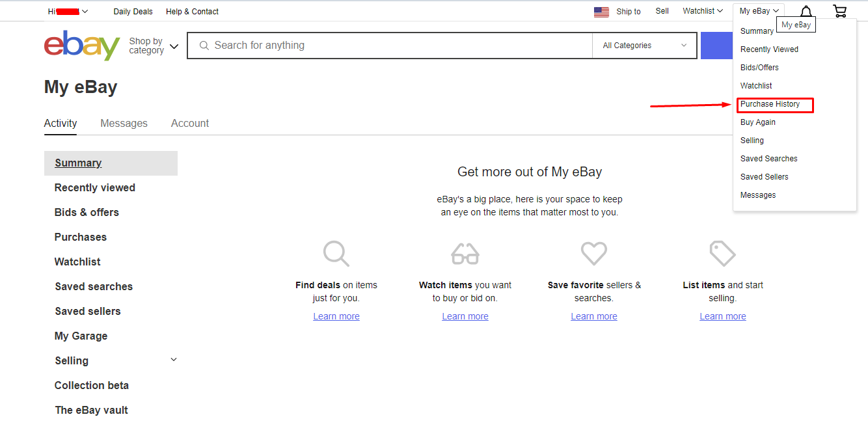868x445 pixels.
Task: Open Daily Deals
Action: coord(133,11)
